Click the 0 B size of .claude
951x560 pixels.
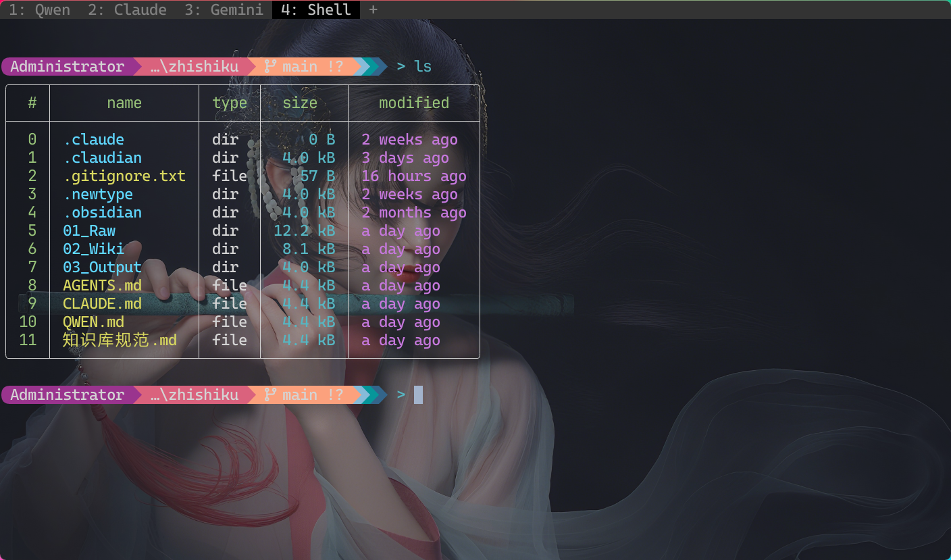pos(322,140)
